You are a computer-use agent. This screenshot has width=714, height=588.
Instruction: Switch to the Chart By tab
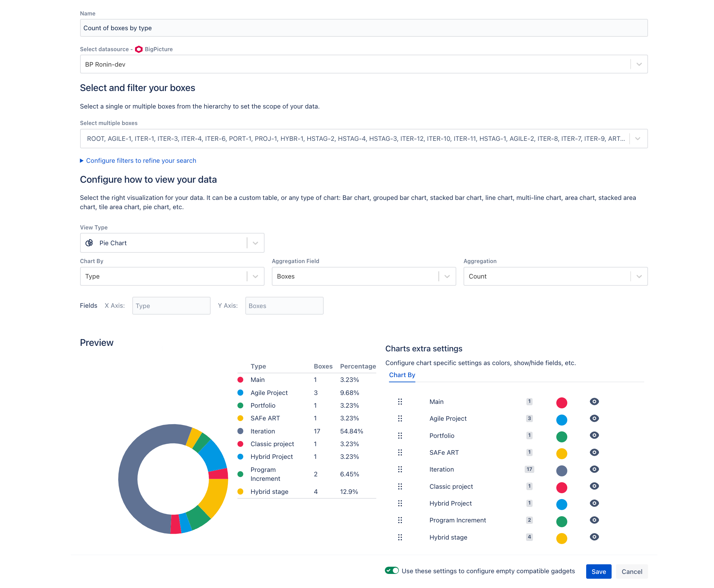point(402,375)
